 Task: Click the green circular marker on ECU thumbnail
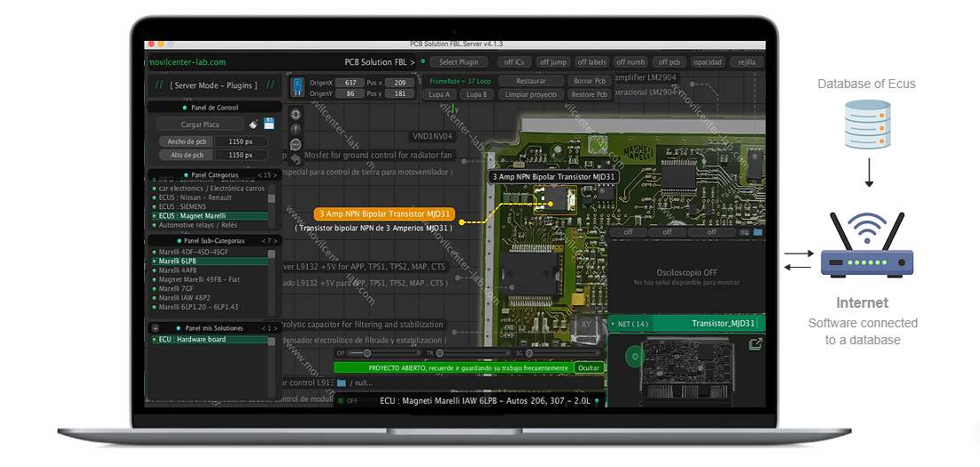tap(635, 357)
